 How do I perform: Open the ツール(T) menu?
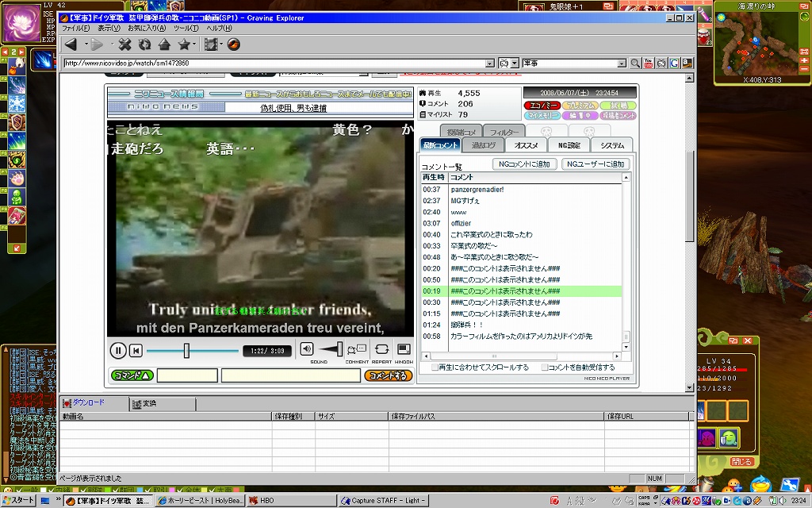click(x=186, y=29)
